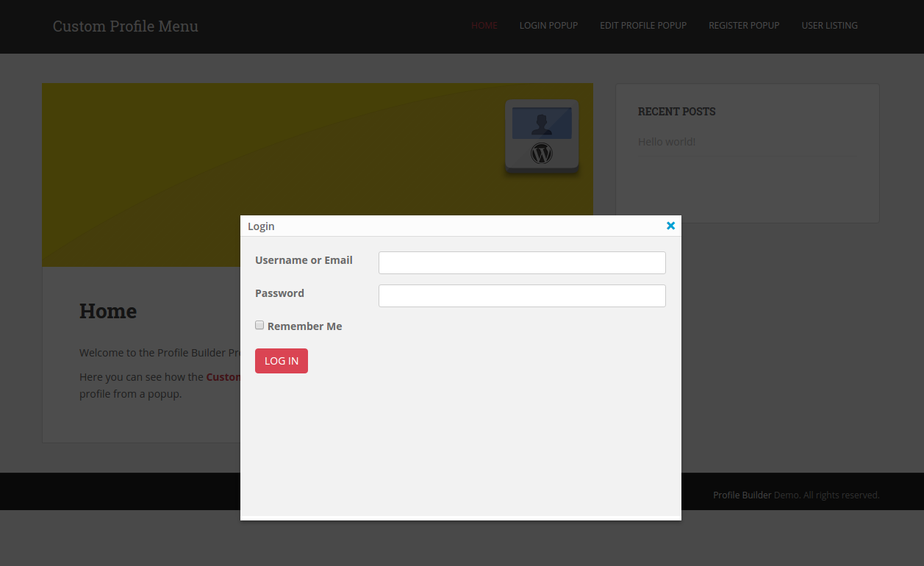Image resolution: width=924 pixels, height=566 pixels.
Task: Click the Login popup title bar
Action: coord(441,226)
